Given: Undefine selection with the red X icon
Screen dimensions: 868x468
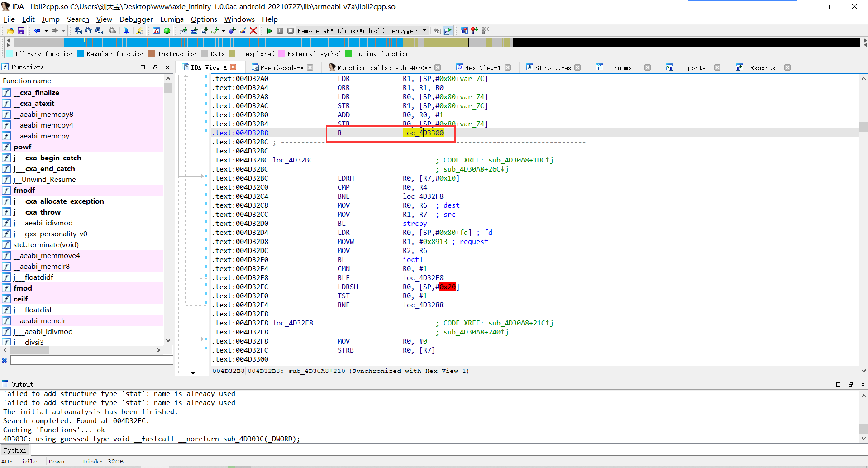Looking at the screenshot, I should pos(253,30).
